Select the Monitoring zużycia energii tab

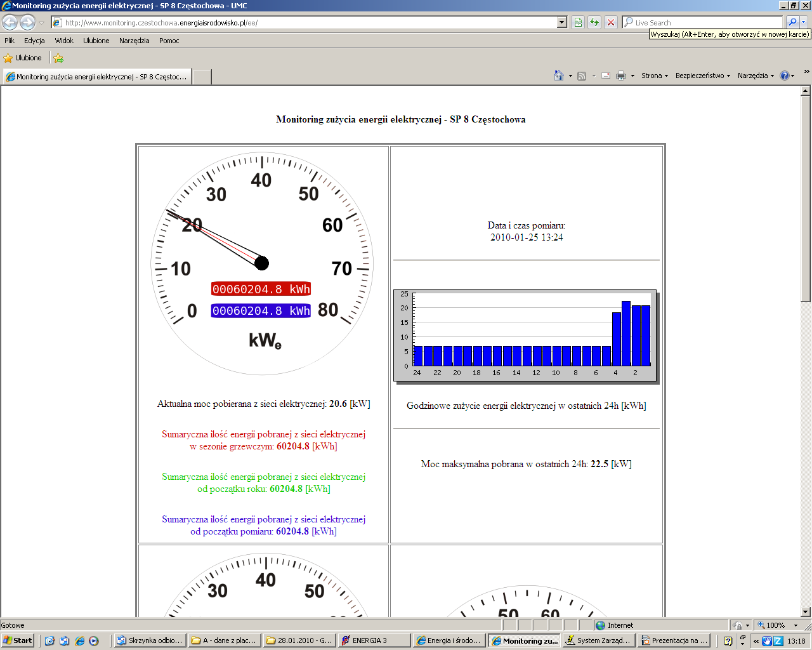pos(96,77)
